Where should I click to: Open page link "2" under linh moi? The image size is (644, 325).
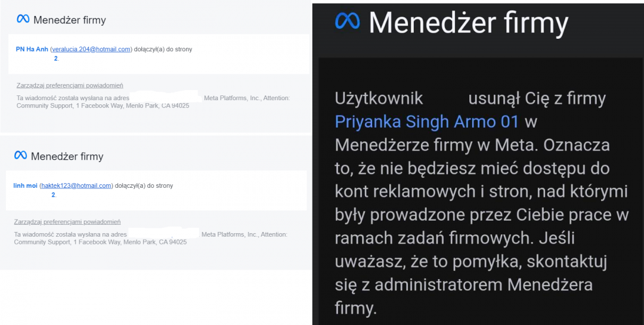point(53,195)
